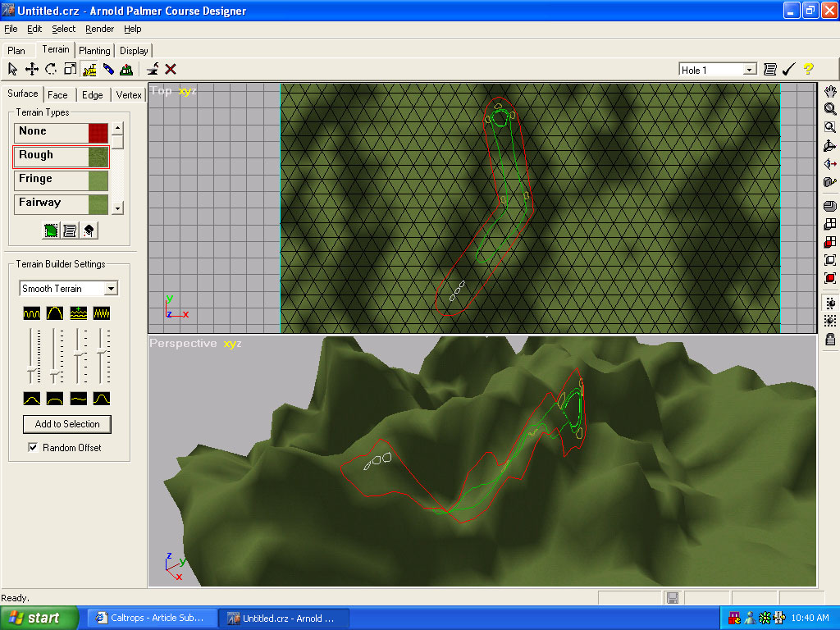Switch to the Plan tab
The image size is (840, 630).
pos(16,50)
